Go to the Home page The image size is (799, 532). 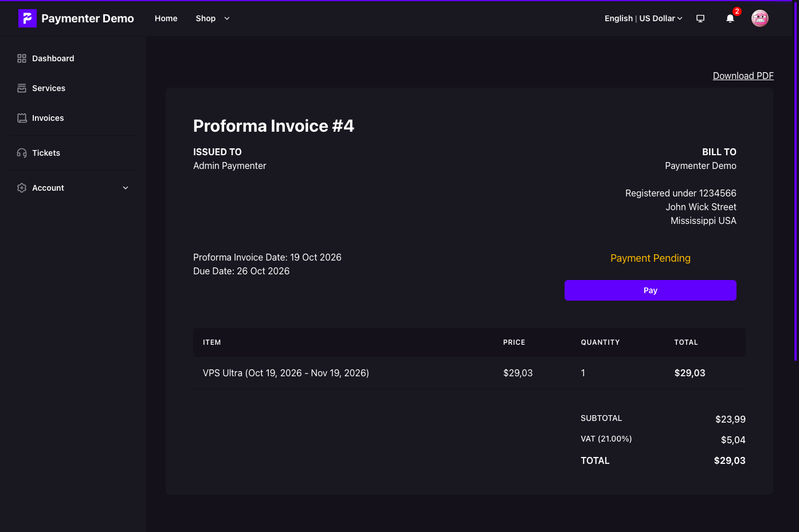click(x=166, y=18)
